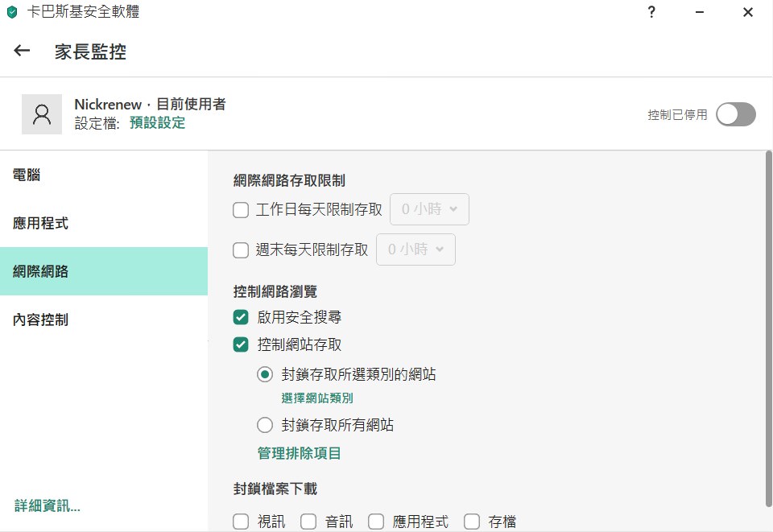The image size is (773, 532).
Task: Open the weekend 0 小時 dropdown
Action: [x=415, y=250]
